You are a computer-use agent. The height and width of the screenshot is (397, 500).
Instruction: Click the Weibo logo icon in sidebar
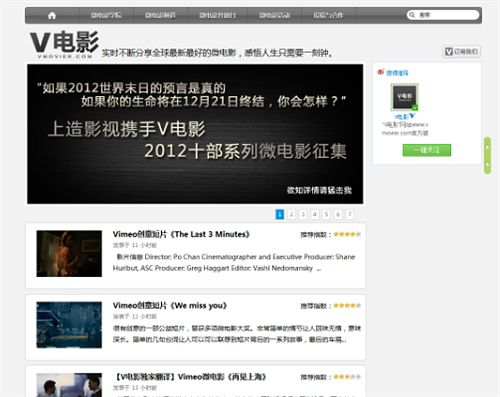[381, 72]
